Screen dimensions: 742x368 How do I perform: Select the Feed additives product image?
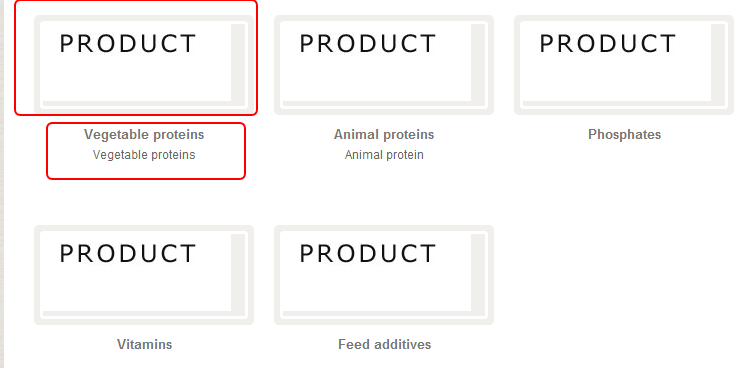coord(384,275)
